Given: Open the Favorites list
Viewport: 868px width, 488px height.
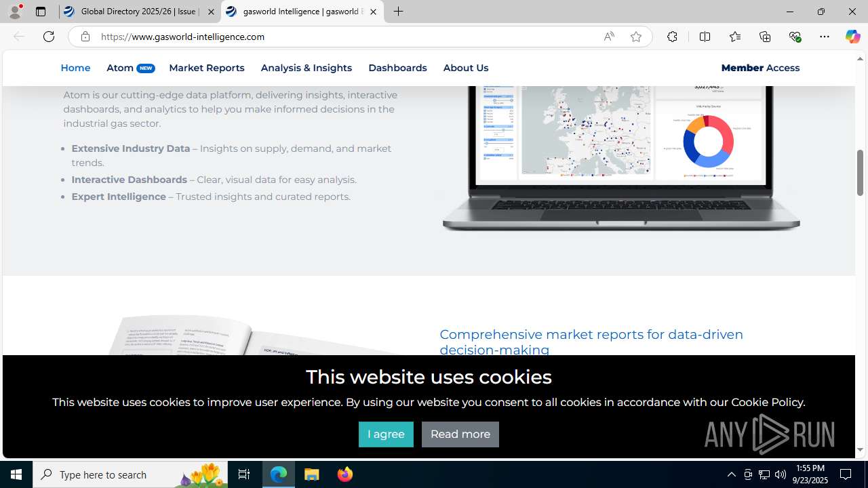Looking at the screenshot, I should (x=734, y=37).
